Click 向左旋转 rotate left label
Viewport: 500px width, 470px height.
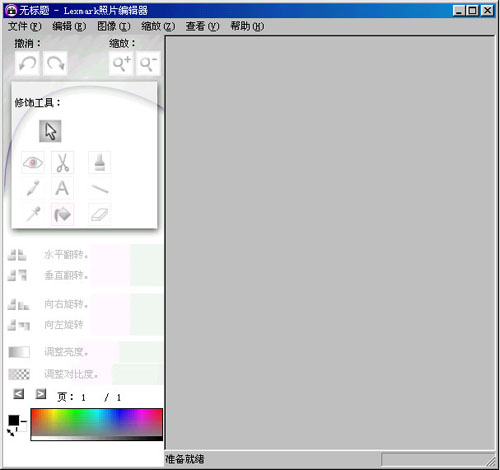point(64,325)
